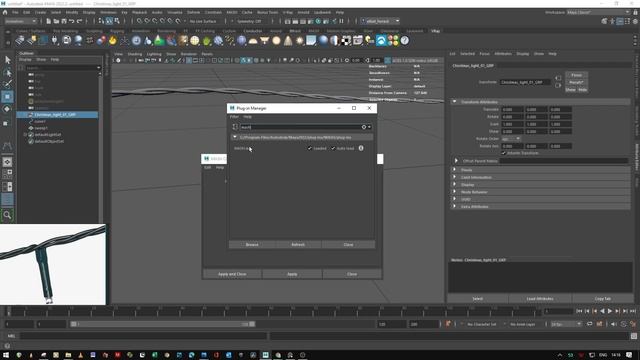This screenshot has height=360, width=640.
Task: Open the Shading menu in viewport panel
Action: tap(134, 54)
